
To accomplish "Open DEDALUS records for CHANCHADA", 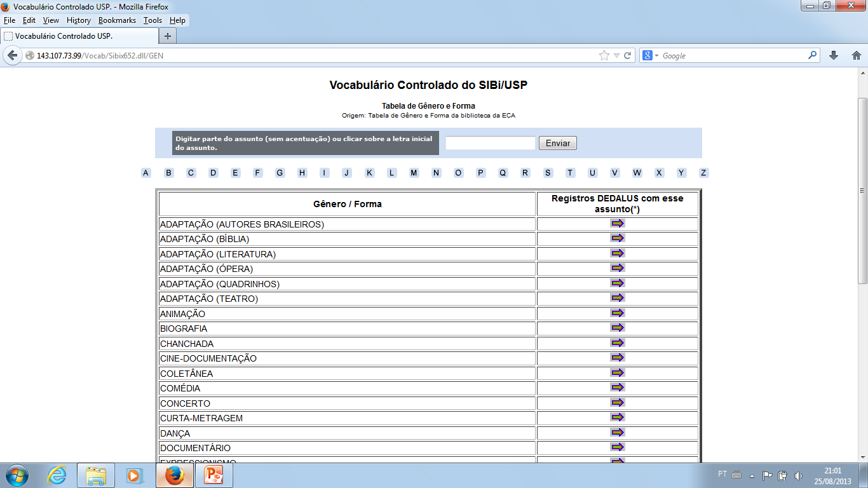I will 618,342.
